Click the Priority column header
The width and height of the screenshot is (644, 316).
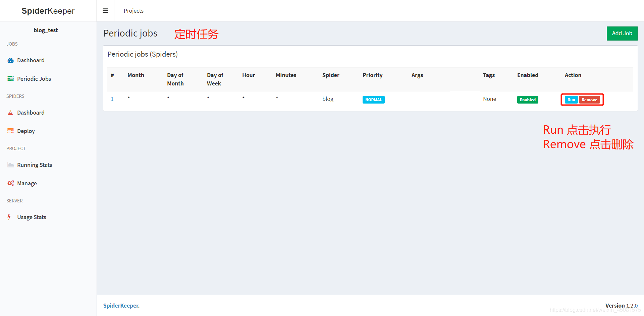(372, 75)
